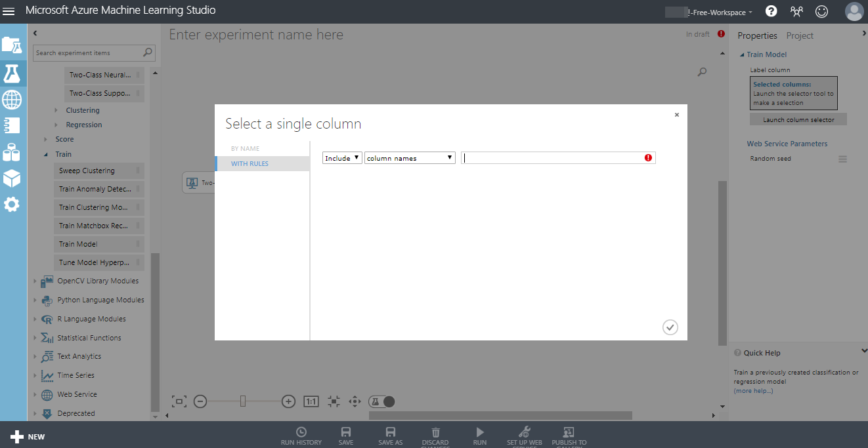Expand Python Language Modules
Screen dimensions: 868x448
click(35, 300)
